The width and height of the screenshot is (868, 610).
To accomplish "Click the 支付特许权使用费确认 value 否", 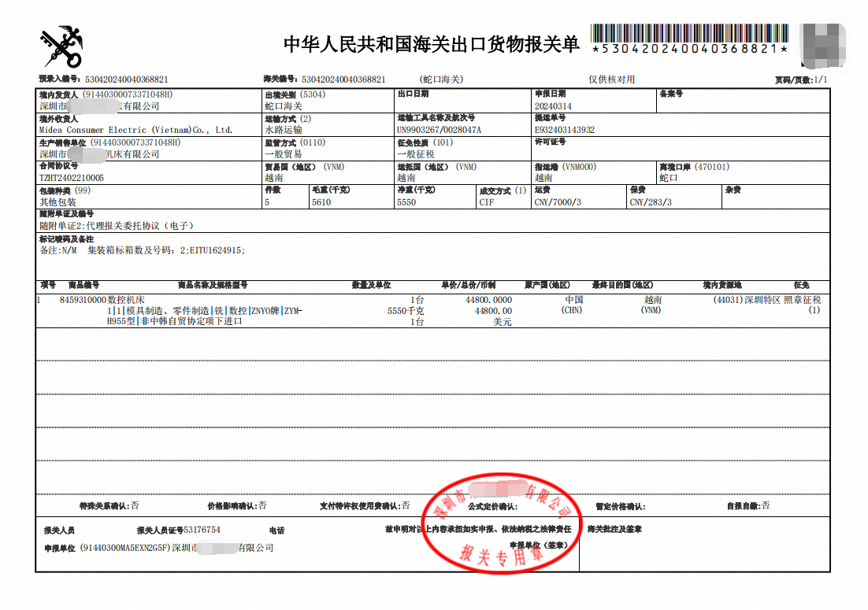I will pos(406,505).
